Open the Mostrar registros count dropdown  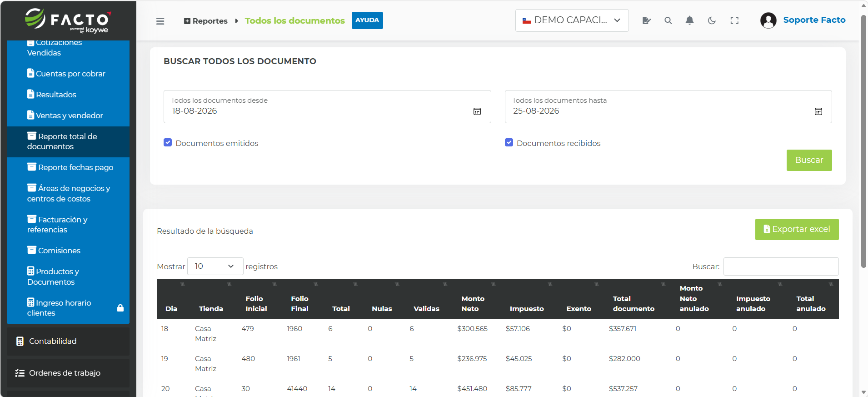pyautogui.click(x=215, y=266)
